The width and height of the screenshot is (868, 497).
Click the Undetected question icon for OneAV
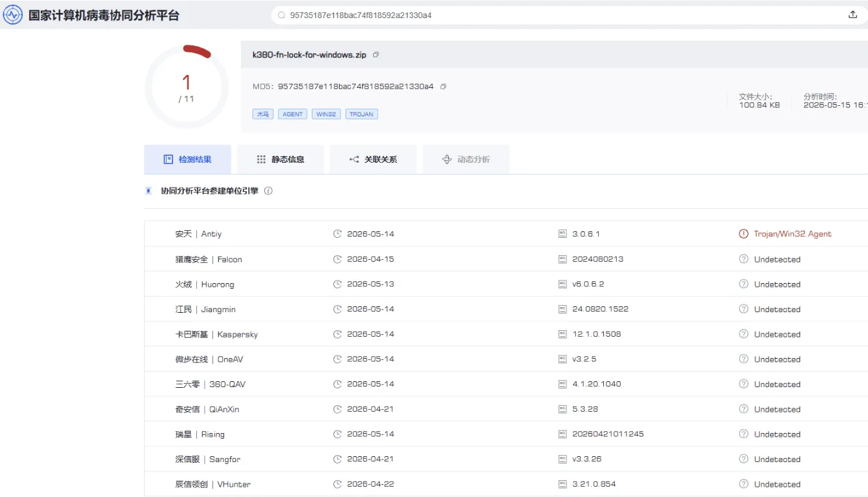click(x=744, y=359)
